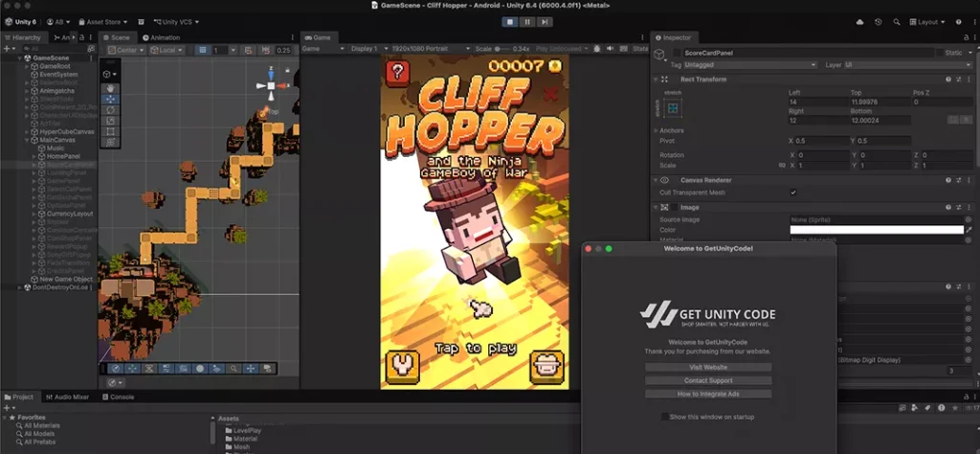This screenshot has width=980, height=454.
Task: Step one frame forward
Action: pos(545,22)
